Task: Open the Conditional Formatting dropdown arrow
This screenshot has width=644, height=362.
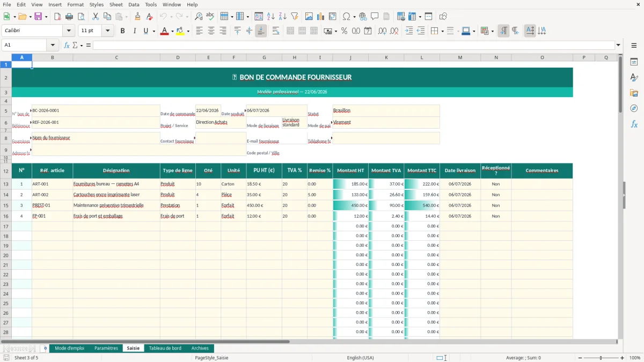Action: [x=492, y=31]
